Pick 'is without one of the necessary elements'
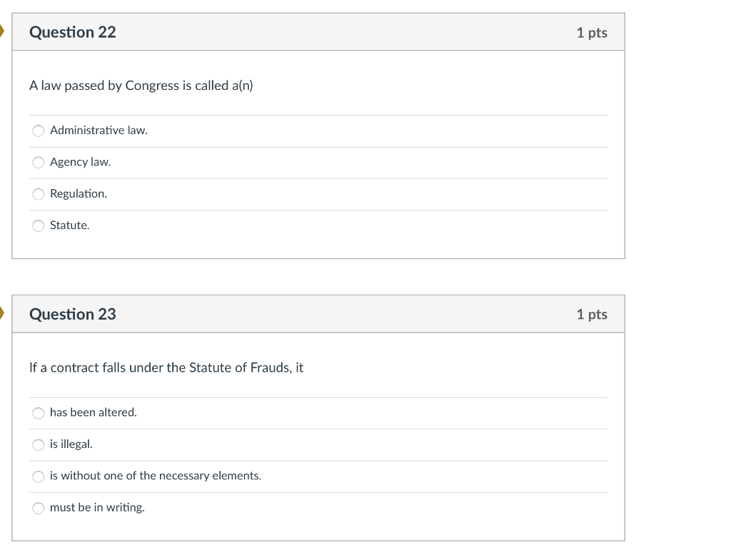731x560 pixels. [x=39, y=477]
